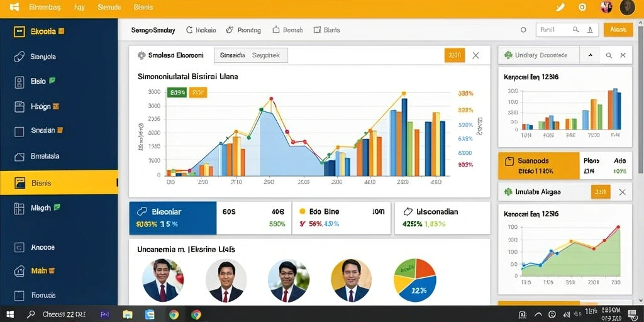
Task: Click the gear icon beside Smalasa Ekonomi
Action: point(142,55)
